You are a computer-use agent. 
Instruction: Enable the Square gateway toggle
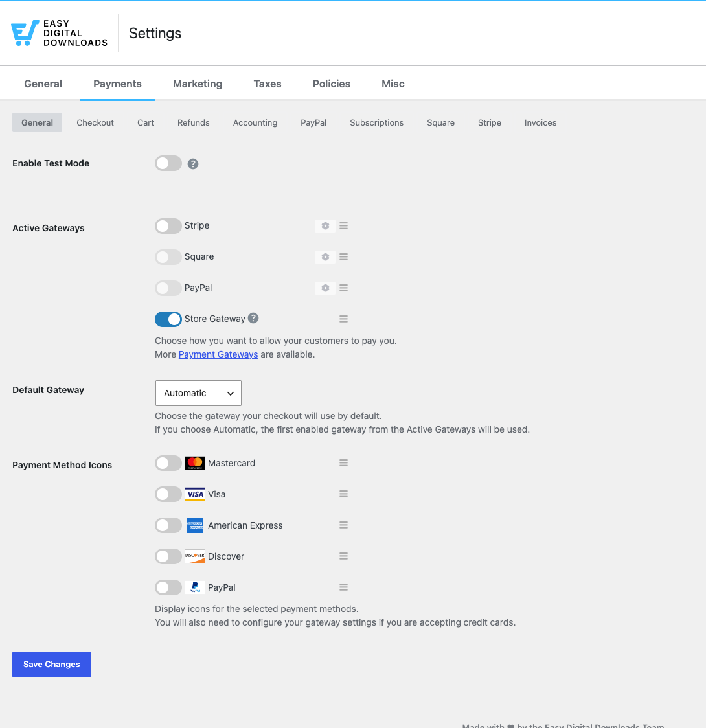click(x=168, y=257)
